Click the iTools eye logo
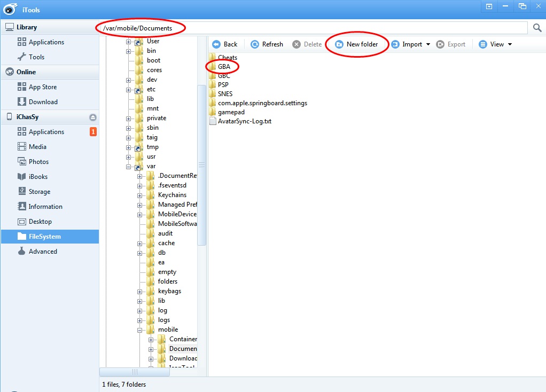 [x=10, y=9]
